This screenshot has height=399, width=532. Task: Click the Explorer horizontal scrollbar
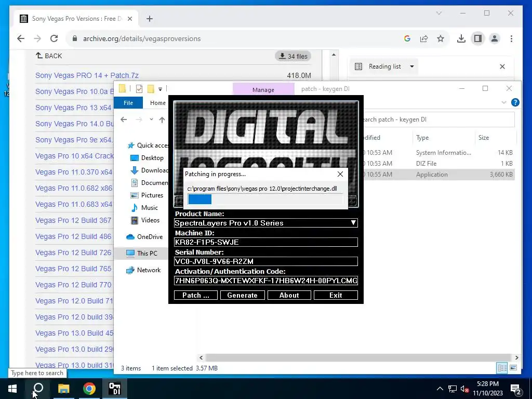(358, 357)
